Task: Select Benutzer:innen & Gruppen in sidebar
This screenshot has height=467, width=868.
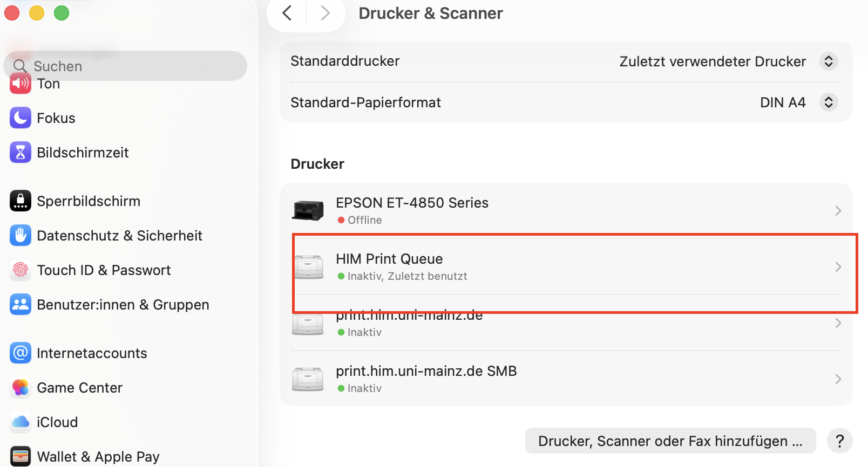Action: [123, 305]
